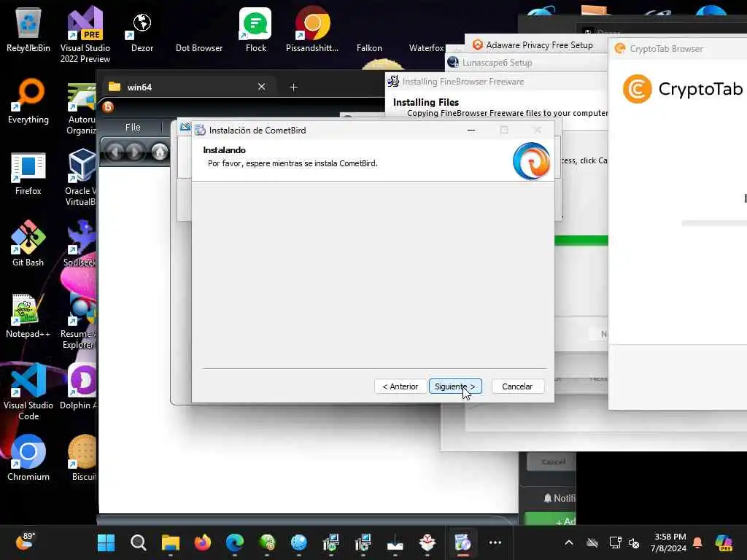
Task: Show more taskbar apps via the three dots
Action: [x=495, y=542]
